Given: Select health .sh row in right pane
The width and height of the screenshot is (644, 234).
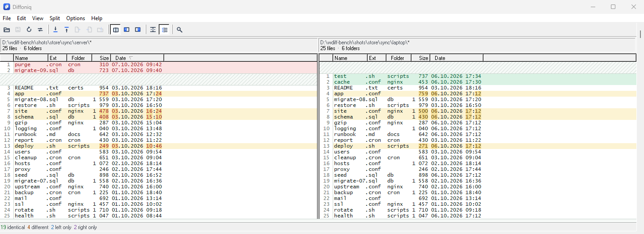Looking at the screenshot, I should pos(478,216).
